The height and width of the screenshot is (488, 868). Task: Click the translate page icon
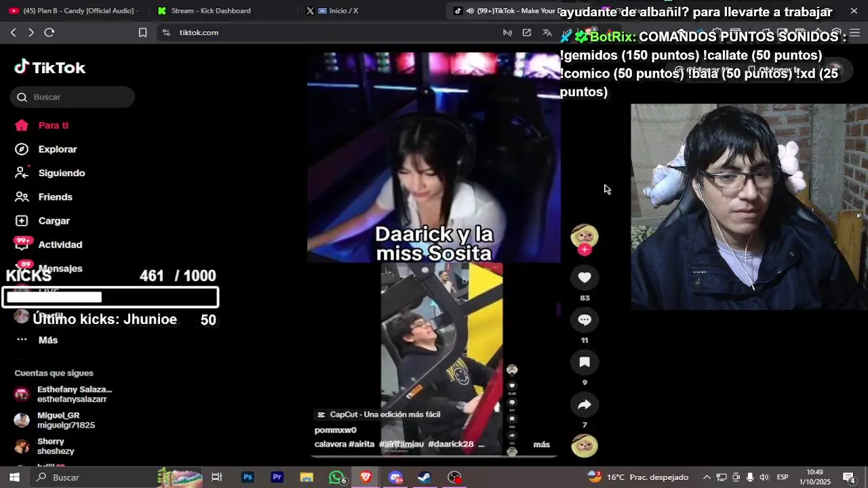(547, 33)
